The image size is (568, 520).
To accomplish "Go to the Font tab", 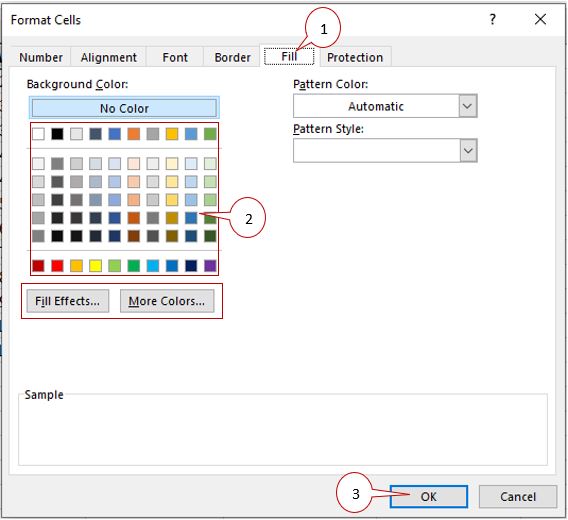I will [x=175, y=57].
